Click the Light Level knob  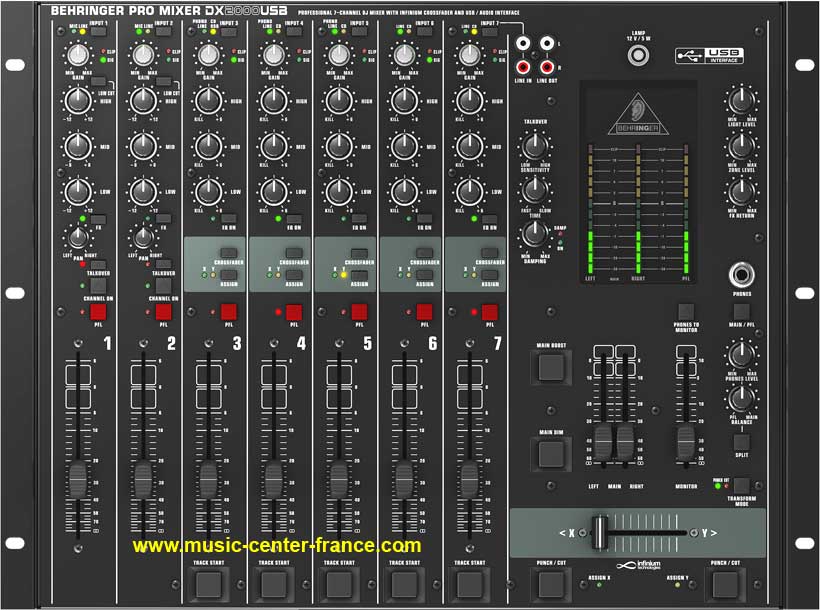(741, 101)
